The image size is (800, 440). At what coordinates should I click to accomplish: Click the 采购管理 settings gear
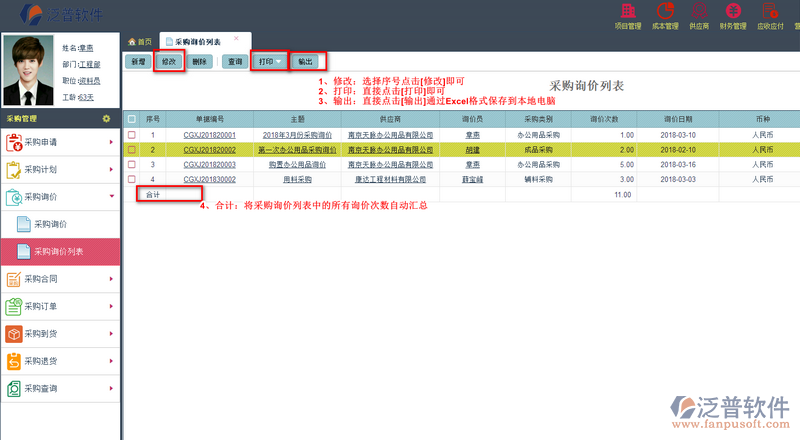point(106,118)
